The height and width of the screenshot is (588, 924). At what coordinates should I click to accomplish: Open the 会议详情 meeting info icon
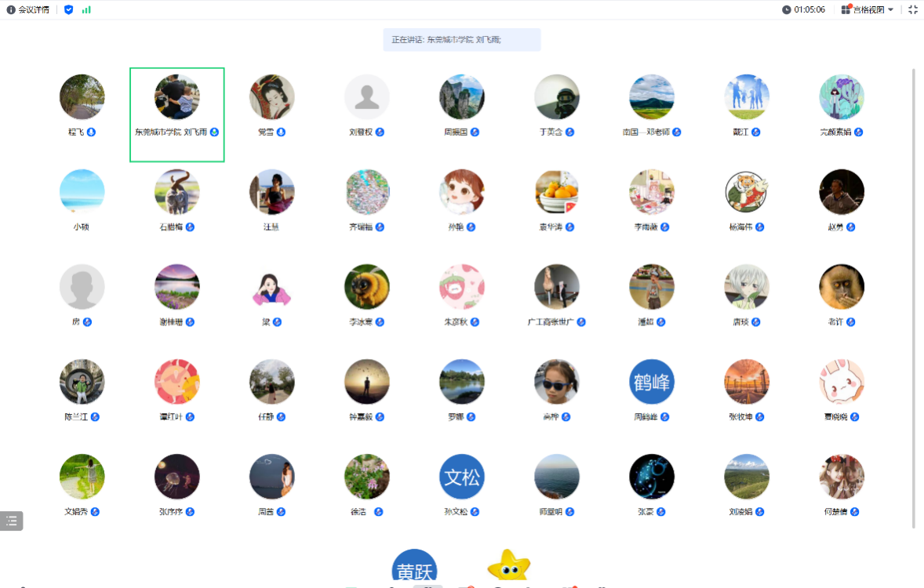point(11,9)
